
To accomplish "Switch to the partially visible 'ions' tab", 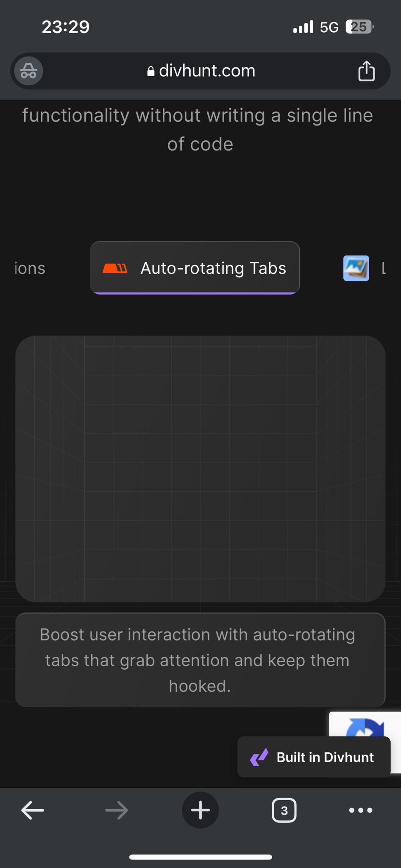I will tap(30, 268).
